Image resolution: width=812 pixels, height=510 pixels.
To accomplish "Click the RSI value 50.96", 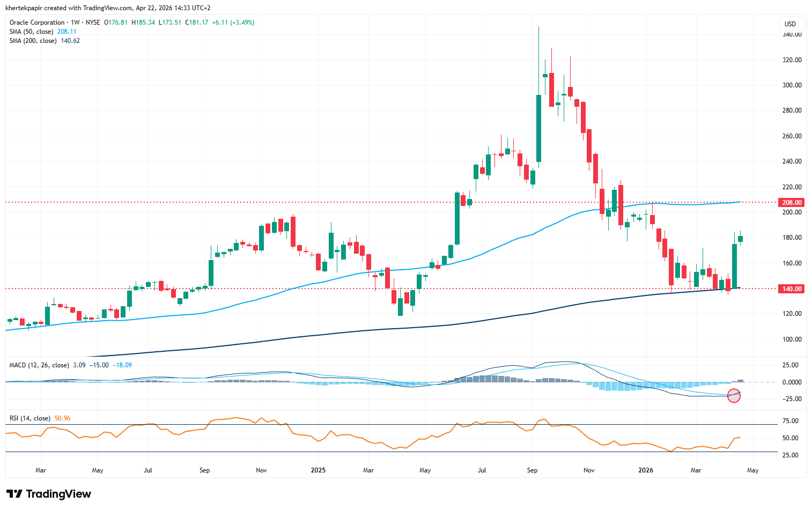I will pyautogui.click(x=62, y=418).
